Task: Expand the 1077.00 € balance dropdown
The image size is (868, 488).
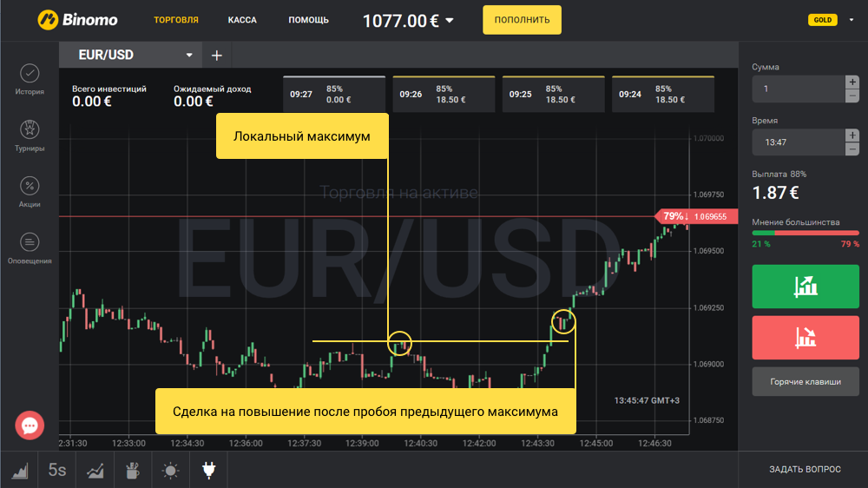Action: point(450,21)
